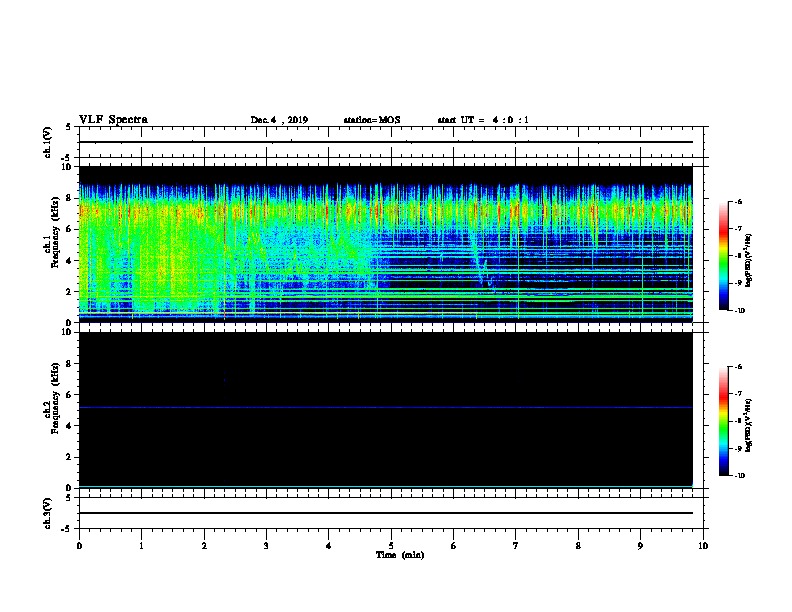Click the "-7" label on ch.1 color bar
The width and height of the screenshot is (792, 612).
click(738, 229)
